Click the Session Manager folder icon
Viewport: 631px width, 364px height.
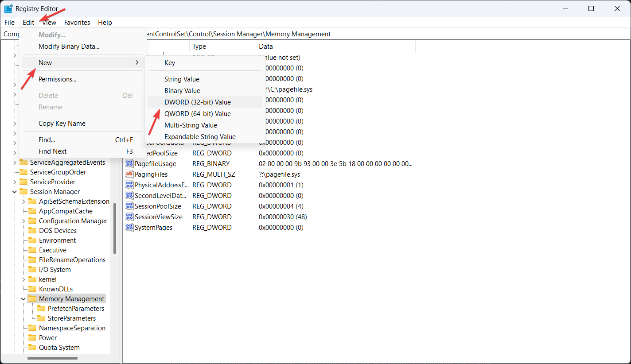point(23,192)
